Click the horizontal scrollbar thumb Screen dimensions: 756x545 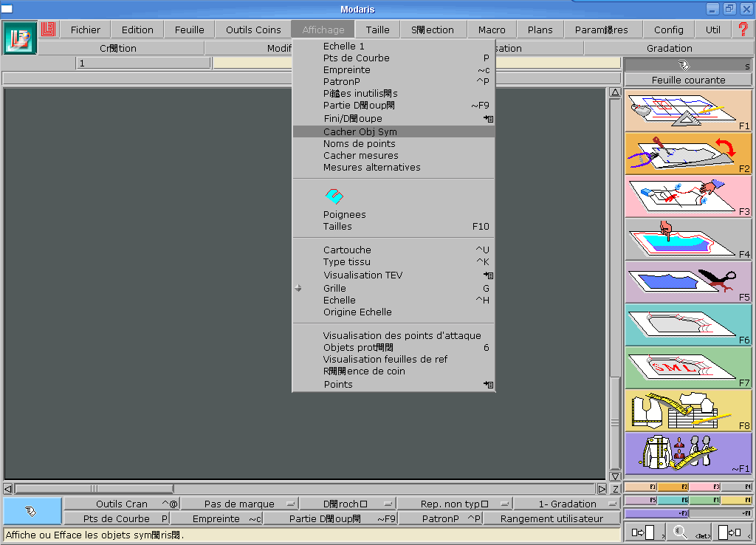tap(94, 489)
